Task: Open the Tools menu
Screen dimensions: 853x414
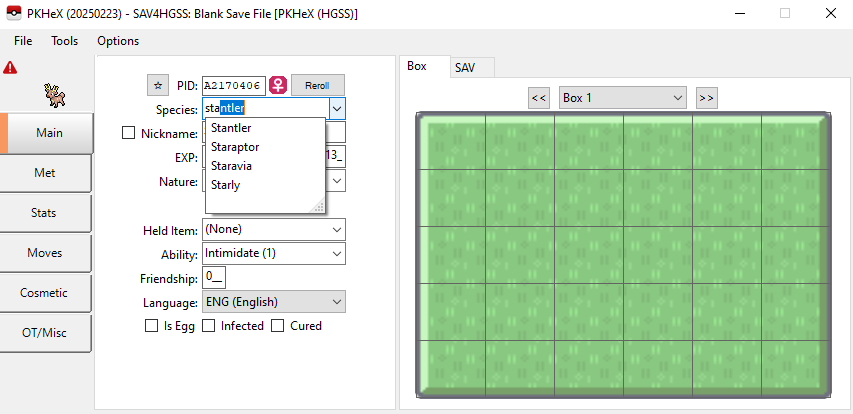Action: pyautogui.click(x=65, y=41)
